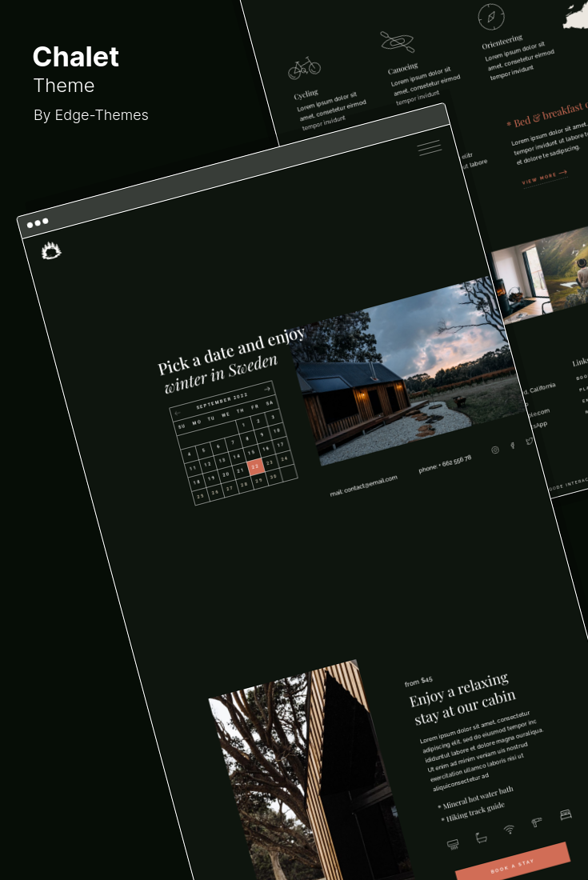Go to previous month in calendar

178,413
